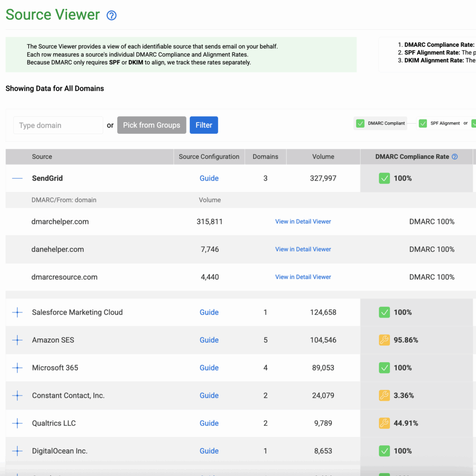Click SendGrid volume value 327,997
Image resolution: width=476 pixels, height=476 pixels.
tap(323, 178)
